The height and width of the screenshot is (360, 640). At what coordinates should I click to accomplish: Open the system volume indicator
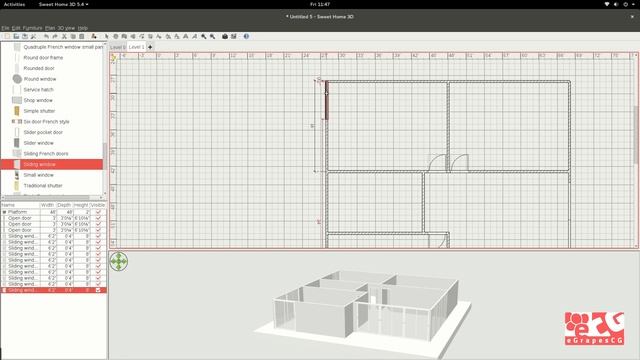[616, 4]
